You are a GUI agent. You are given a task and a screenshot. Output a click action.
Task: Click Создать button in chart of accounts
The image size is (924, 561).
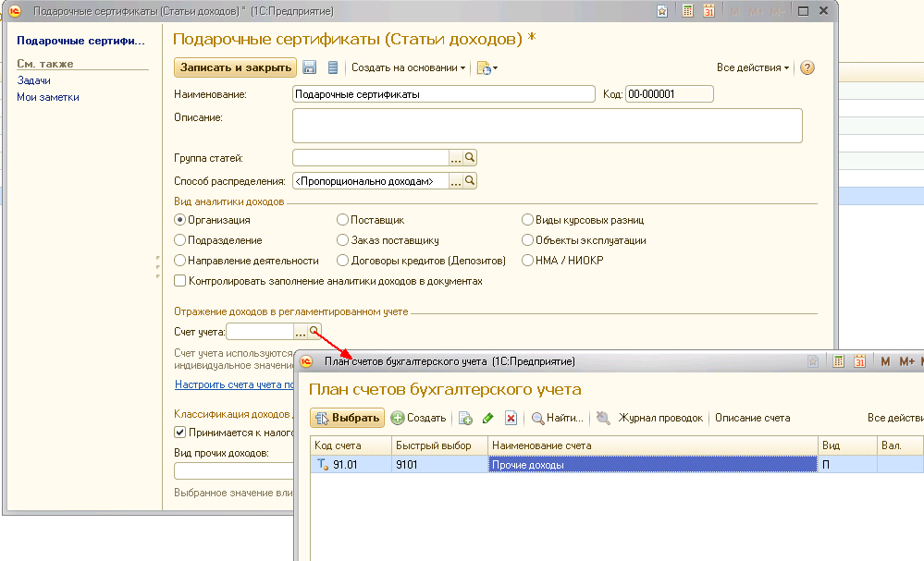tap(418, 418)
